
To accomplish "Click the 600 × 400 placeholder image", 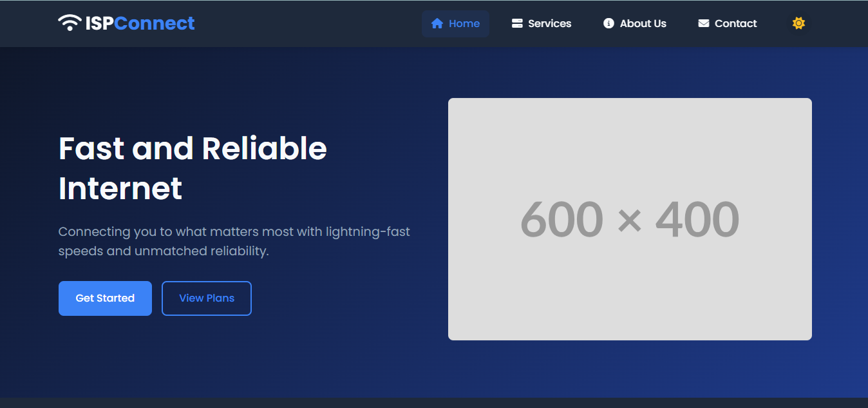I will [629, 219].
